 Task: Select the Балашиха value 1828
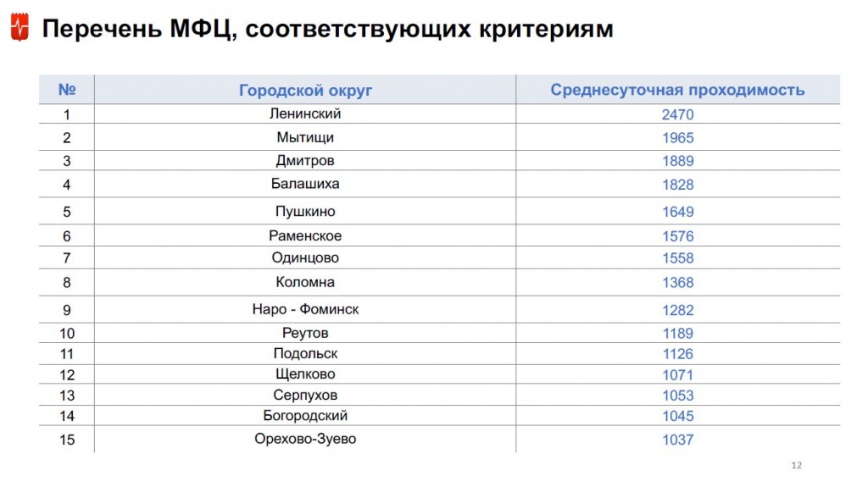click(677, 185)
